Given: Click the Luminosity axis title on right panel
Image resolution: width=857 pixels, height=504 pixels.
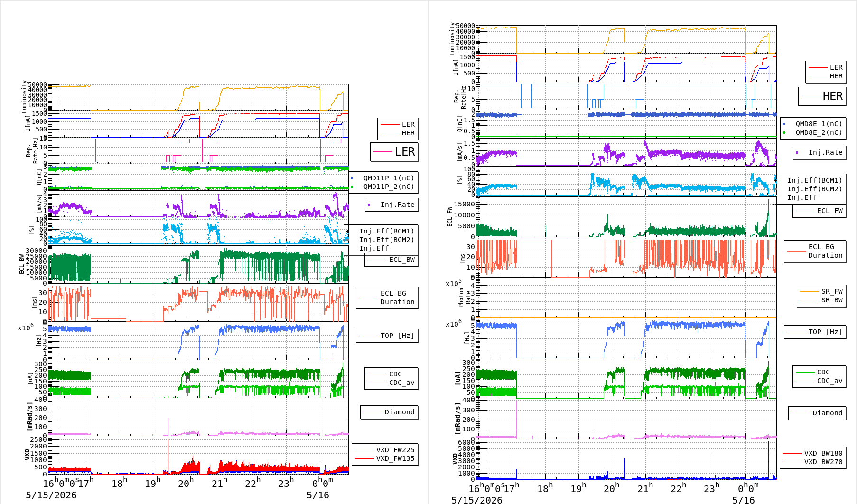Looking at the screenshot, I should 452,38.
